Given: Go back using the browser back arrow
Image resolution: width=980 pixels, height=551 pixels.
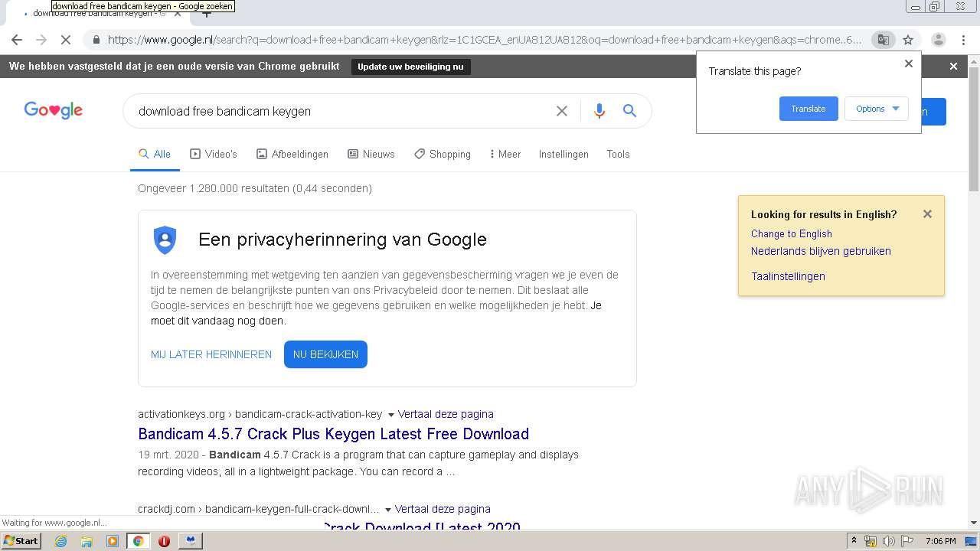Looking at the screenshot, I should 17,40.
